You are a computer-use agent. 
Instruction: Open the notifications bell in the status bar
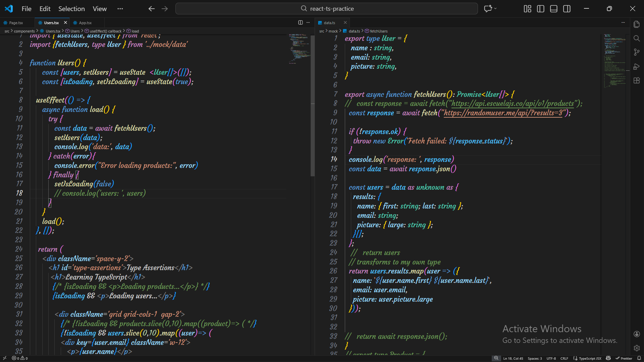point(639,358)
